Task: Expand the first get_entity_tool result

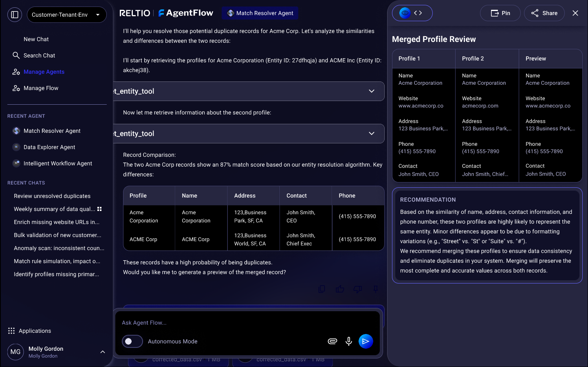Action: click(371, 91)
